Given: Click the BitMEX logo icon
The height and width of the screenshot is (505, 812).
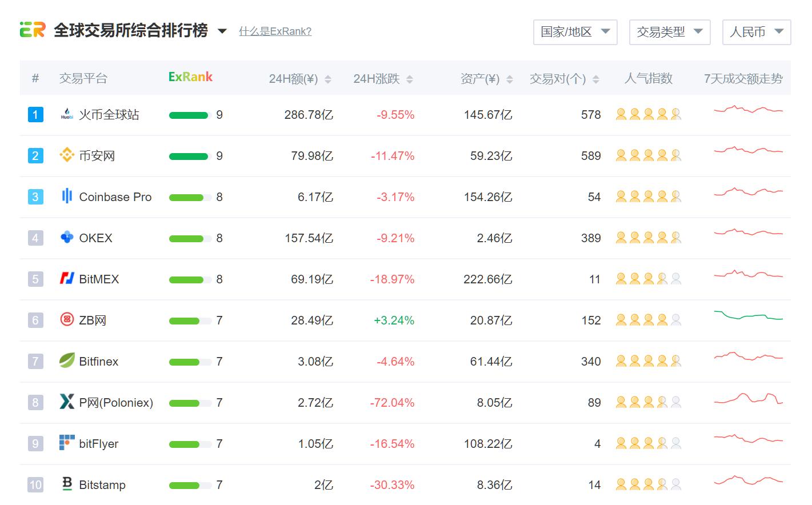Looking at the screenshot, I should pyautogui.click(x=67, y=278).
